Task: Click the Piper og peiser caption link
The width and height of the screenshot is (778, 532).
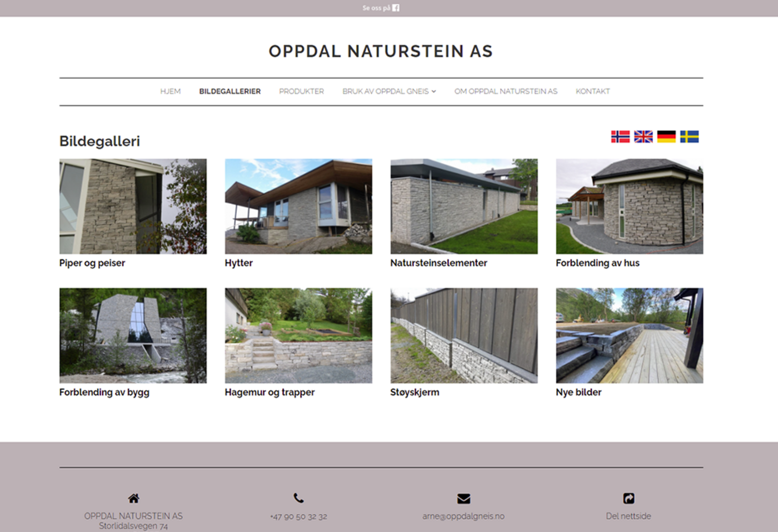Action: (92, 263)
